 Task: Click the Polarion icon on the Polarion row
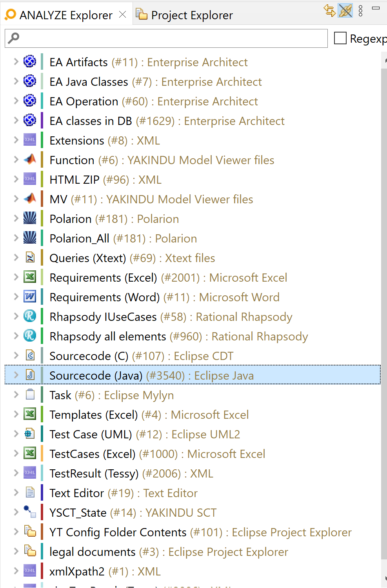(30, 218)
